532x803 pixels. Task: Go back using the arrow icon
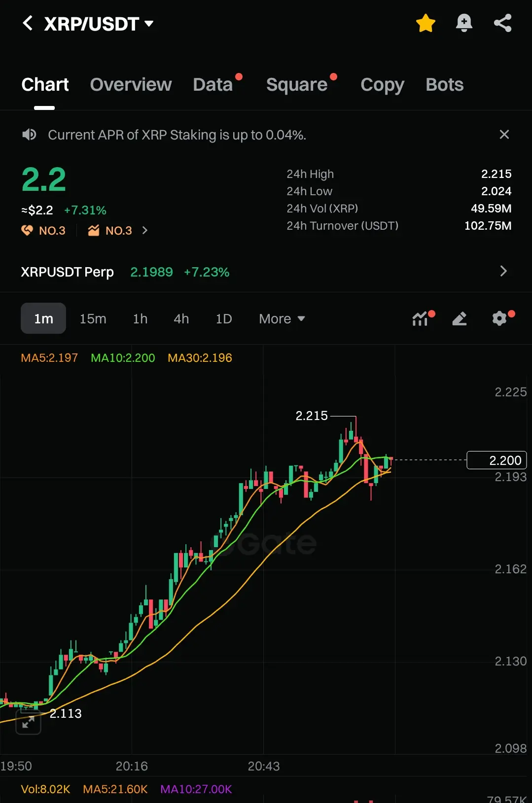(28, 23)
